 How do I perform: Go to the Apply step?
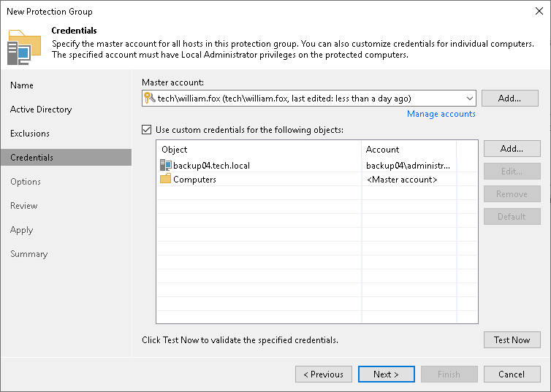pos(21,230)
